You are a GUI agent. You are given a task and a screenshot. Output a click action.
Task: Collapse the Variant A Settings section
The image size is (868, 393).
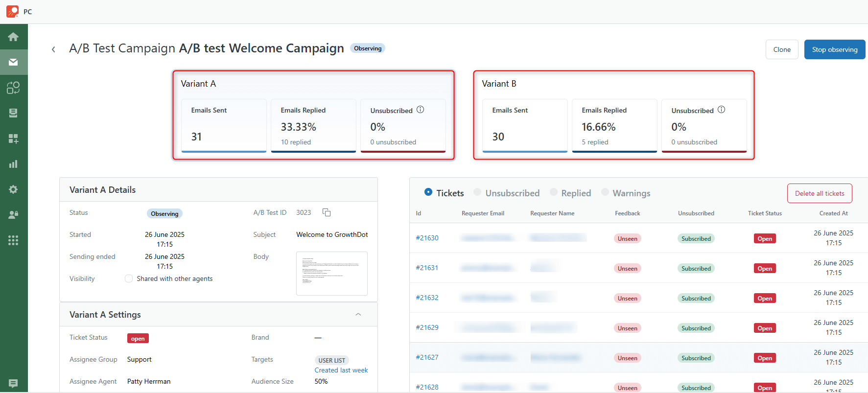358,314
